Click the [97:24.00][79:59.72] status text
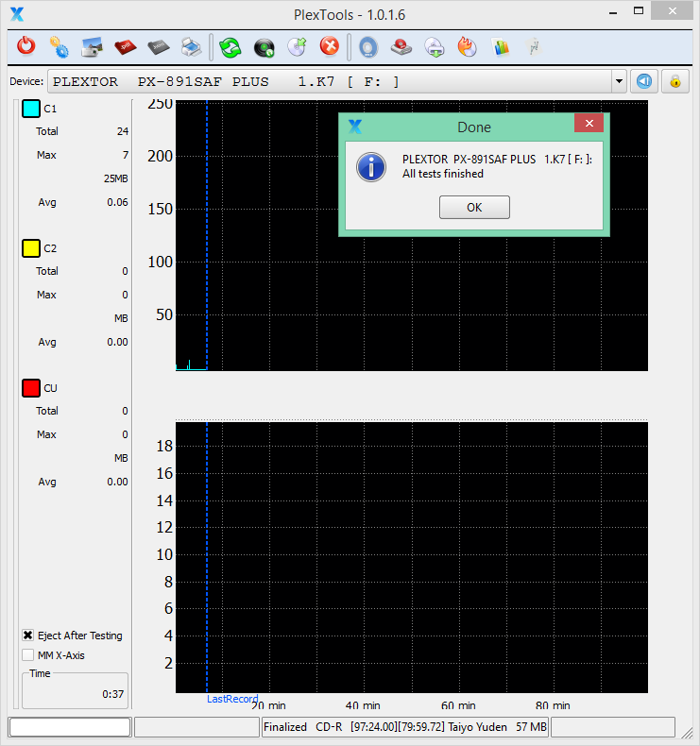700x746 pixels. [398, 727]
